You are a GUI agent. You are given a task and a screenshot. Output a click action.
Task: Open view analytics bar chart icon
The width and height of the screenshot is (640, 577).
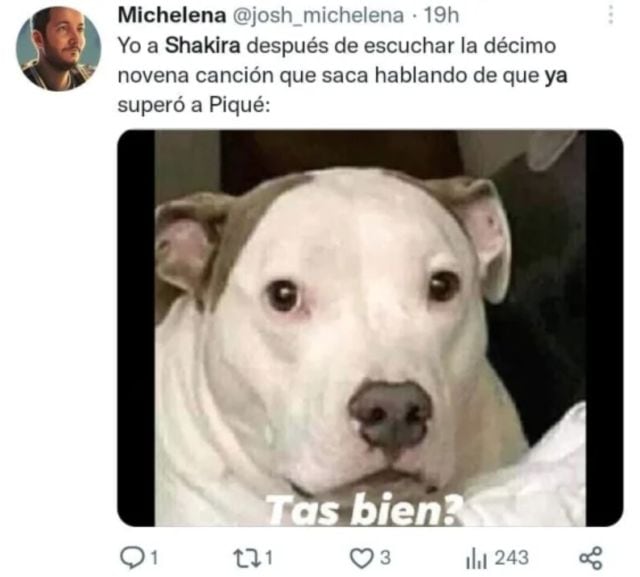pos(476,558)
